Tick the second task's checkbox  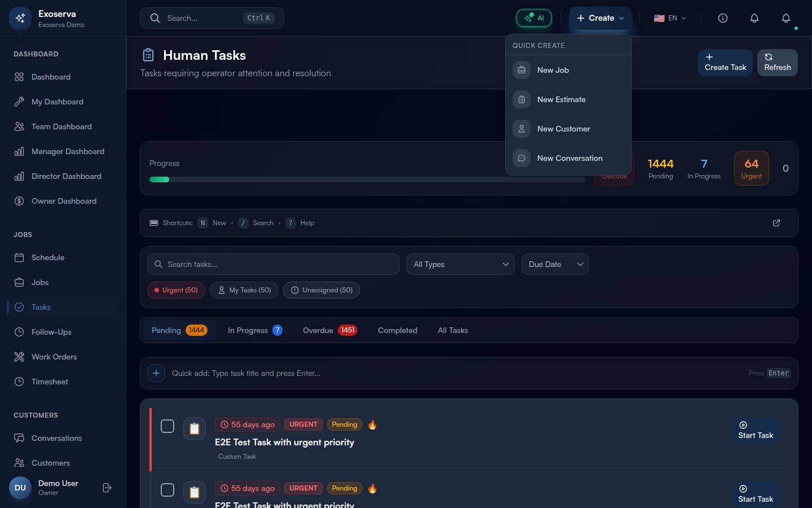click(x=167, y=490)
